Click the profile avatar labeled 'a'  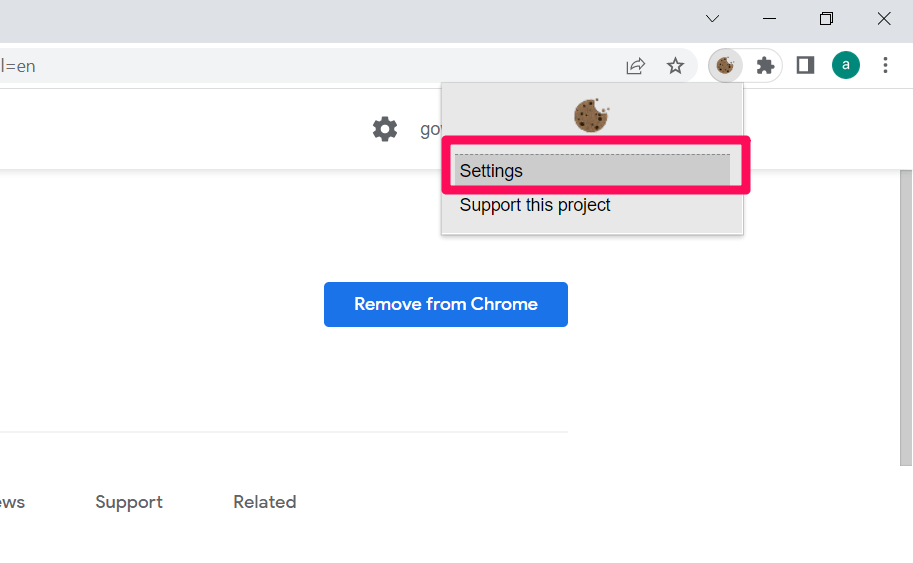[846, 66]
